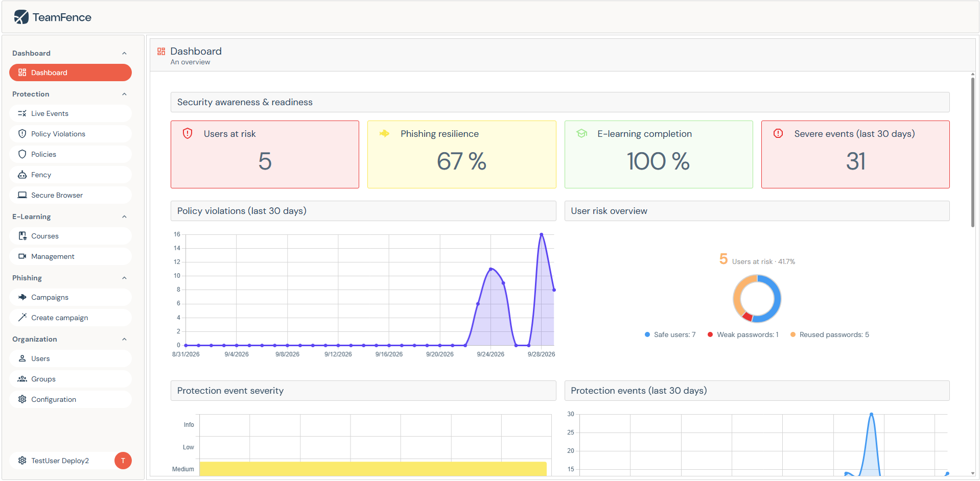
Task: Toggle Weak passwords legend entry
Action: pyautogui.click(x=743, y=334)
